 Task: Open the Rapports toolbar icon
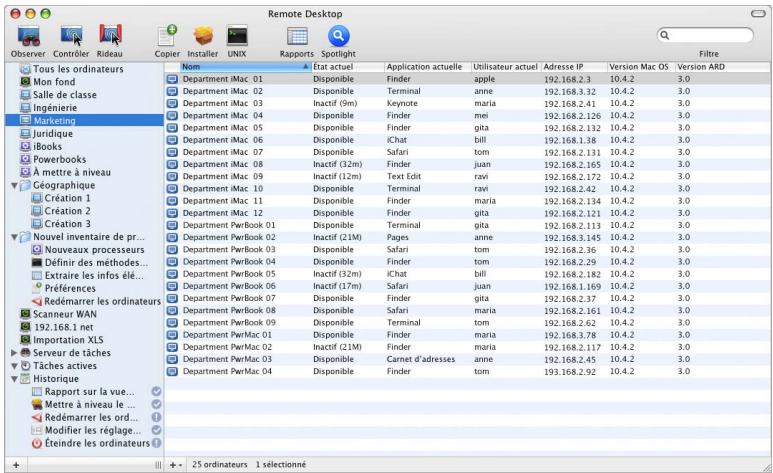297,36
